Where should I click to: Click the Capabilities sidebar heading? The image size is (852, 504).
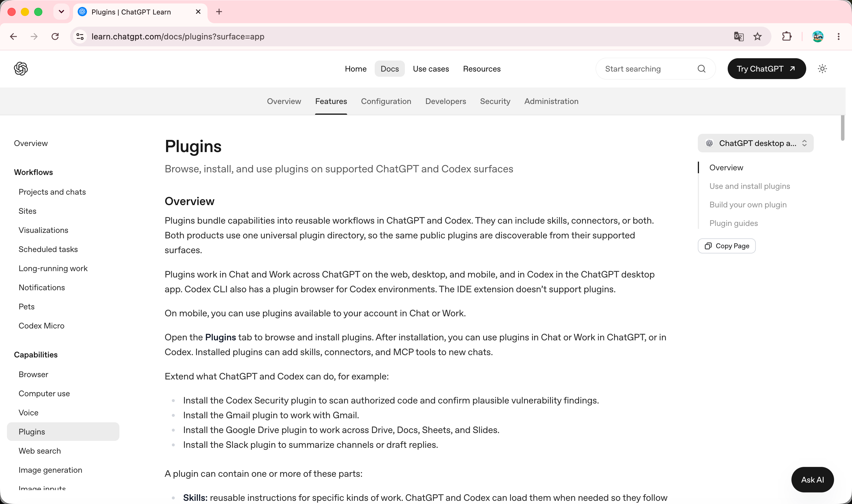36,355
